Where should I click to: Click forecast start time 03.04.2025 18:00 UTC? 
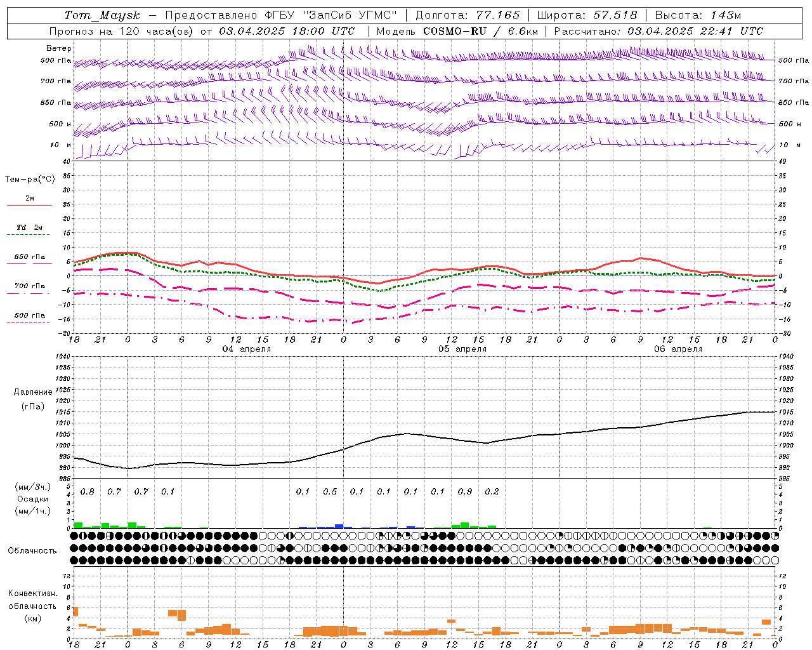point(287,31)
